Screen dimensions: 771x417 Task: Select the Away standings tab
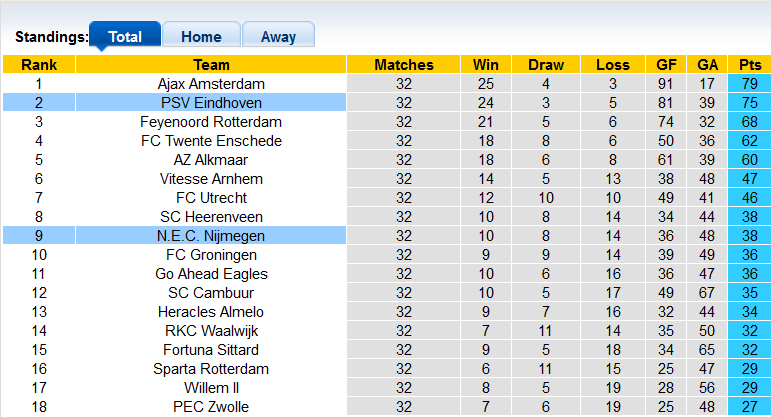(278, 36)
